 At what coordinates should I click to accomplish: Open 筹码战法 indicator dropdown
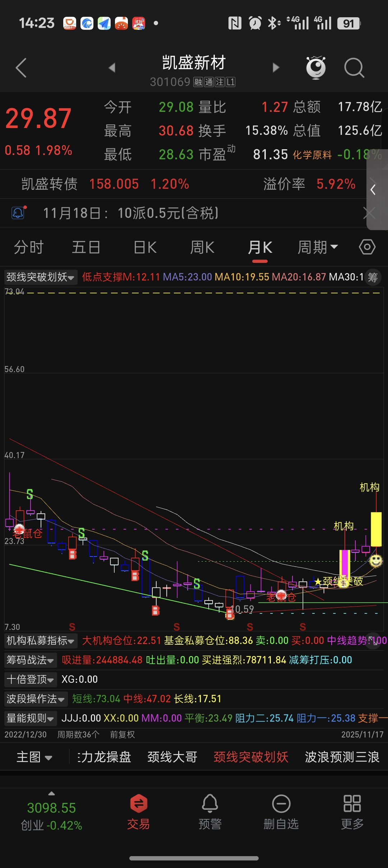pyautogui.click(x=31, y=660)
